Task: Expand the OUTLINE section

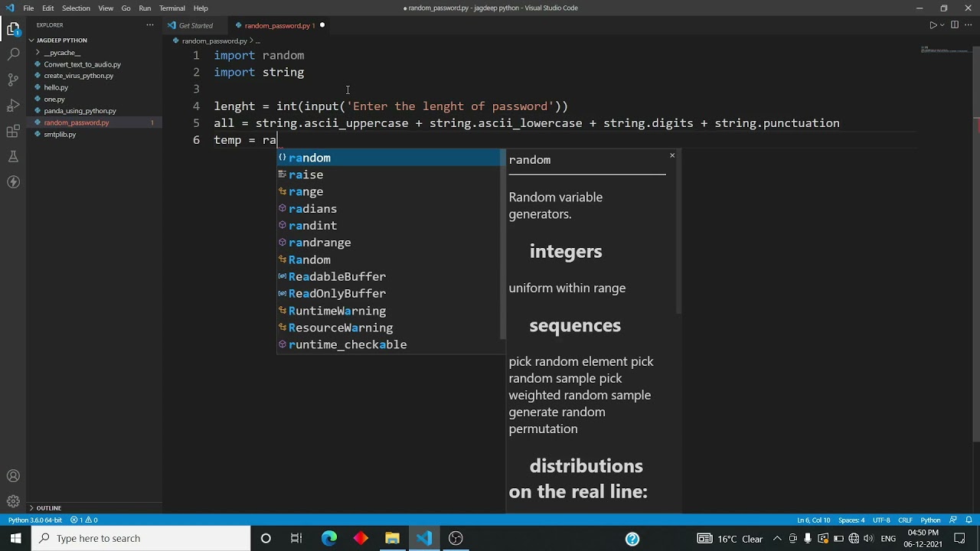Action: coord(96,508)
